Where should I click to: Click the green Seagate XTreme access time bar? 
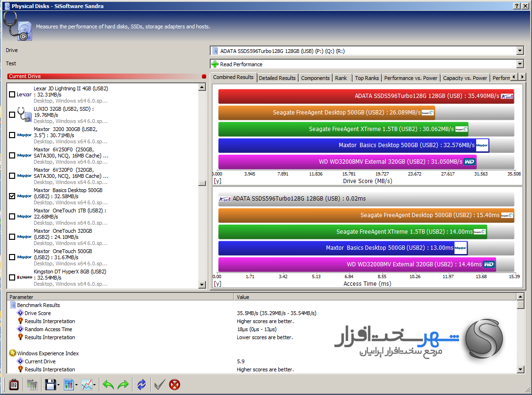coord(353,232)
